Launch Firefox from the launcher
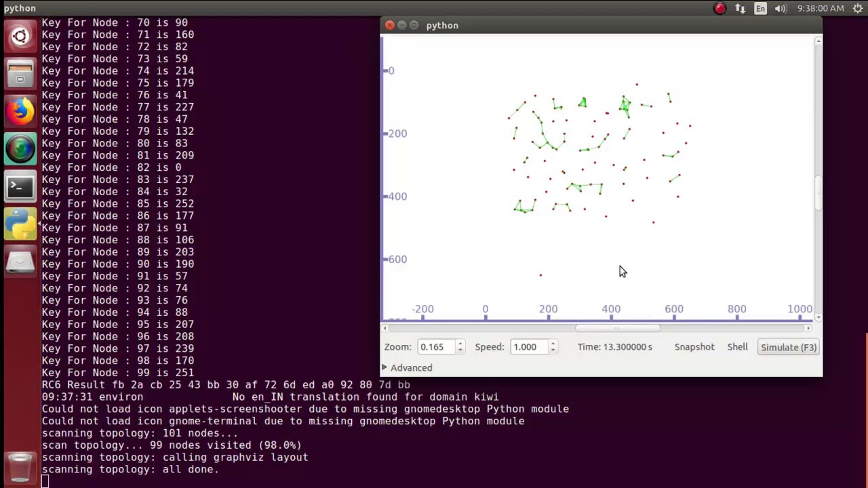The image size is (868, 488). point(20,110)
